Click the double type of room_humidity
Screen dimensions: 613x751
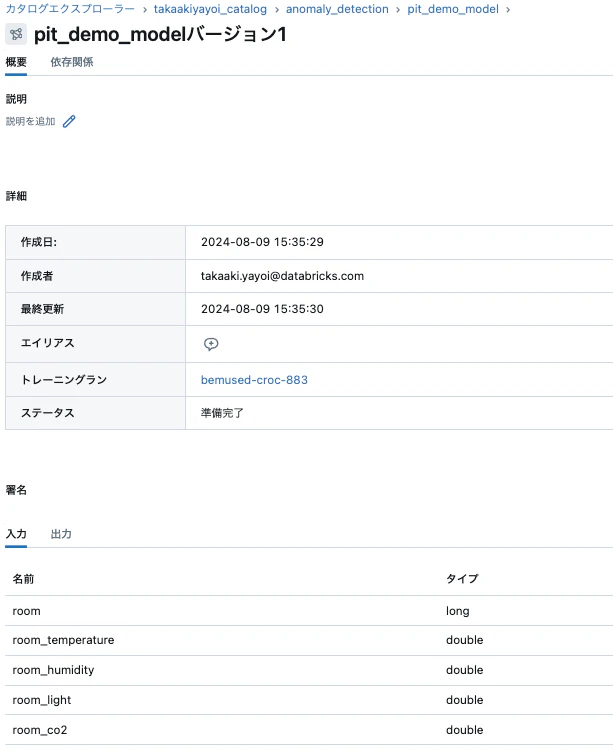coord(465,670)
